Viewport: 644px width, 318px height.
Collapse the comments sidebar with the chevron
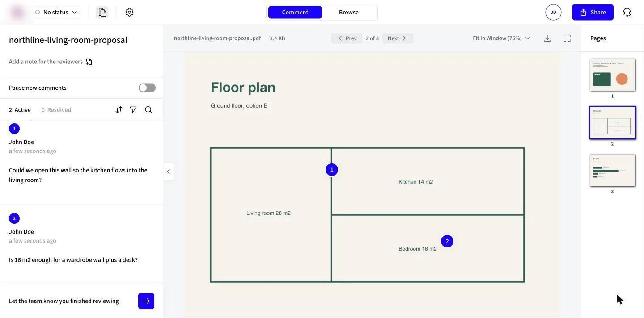point(168,172)
